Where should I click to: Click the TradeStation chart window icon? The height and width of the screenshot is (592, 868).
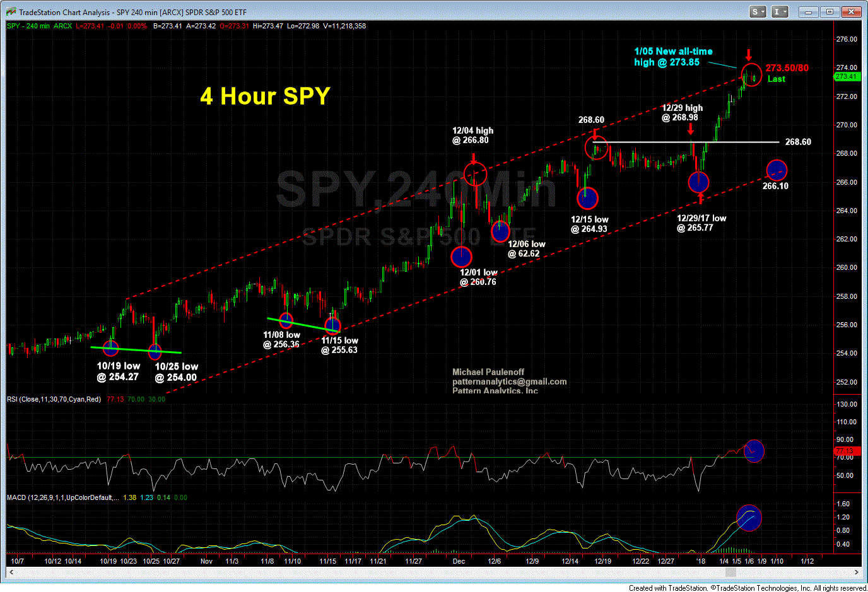tap(11, 12)
